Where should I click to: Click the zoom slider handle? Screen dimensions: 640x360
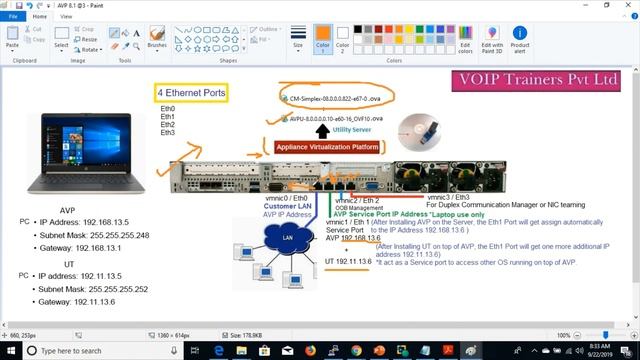pyautogui.click(x=606, y=335)
